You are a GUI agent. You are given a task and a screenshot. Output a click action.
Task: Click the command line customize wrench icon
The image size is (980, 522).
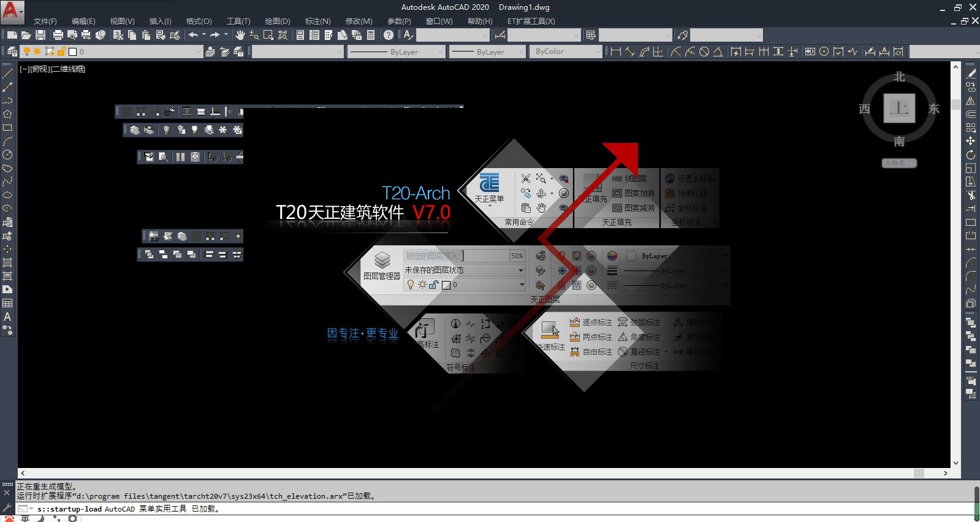click(7, 507)
